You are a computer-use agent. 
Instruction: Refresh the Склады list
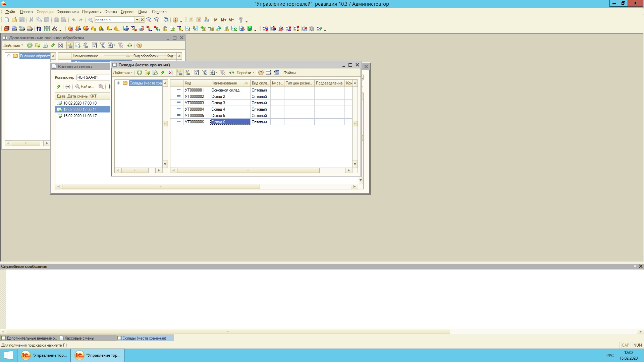pos(232,73)
